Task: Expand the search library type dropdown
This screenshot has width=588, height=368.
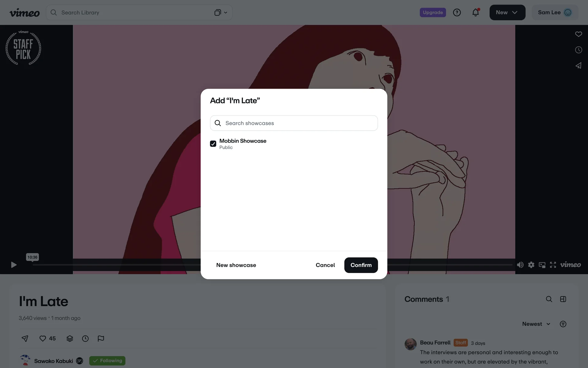Action: (221, 13)
